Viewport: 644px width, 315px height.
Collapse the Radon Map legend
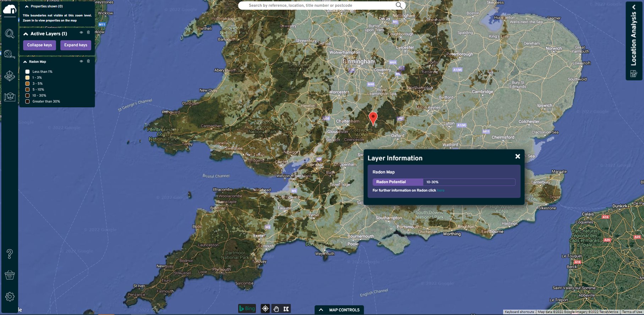coord(25,62)
